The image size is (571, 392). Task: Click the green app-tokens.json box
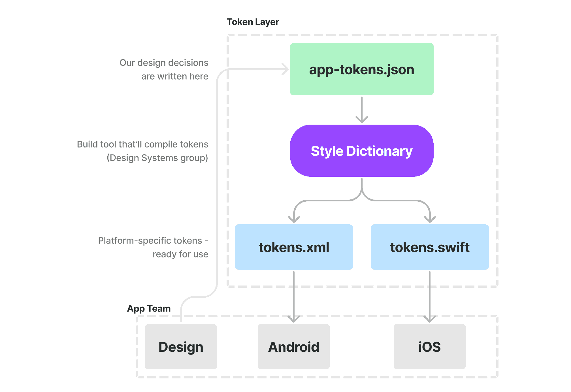click(362, 69)
